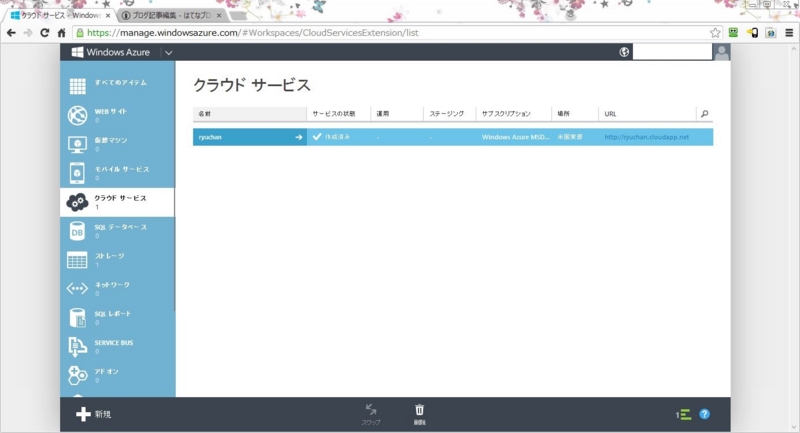Sort by the 名前 column header
The height and width of the screenshot is (433, 800).
249,114
